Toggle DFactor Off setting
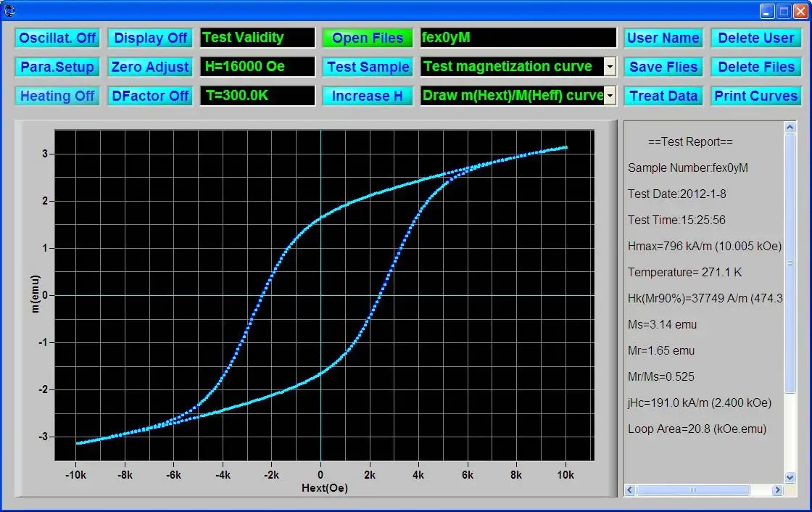The height and width of the screenshot is (512, 812). pyautogui.click(x=149, y=95)
